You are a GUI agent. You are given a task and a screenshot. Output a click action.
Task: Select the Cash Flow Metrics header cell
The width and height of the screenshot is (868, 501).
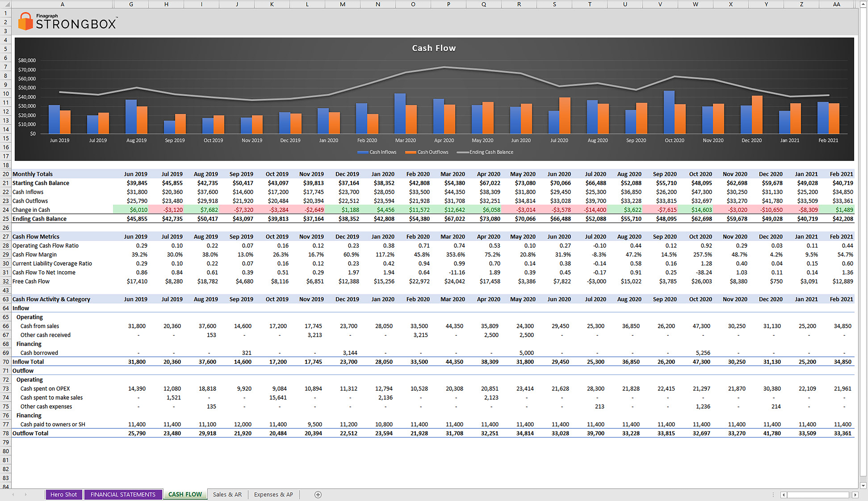click(62, 237)
